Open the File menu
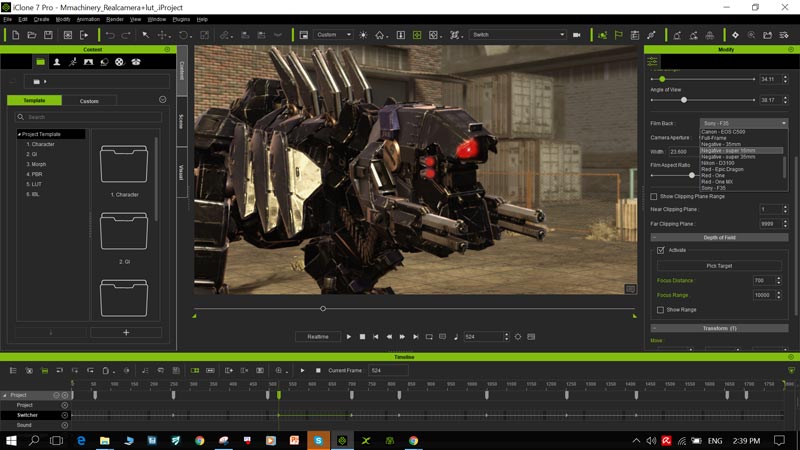This screenshot has height=450, width=800. 8,19
